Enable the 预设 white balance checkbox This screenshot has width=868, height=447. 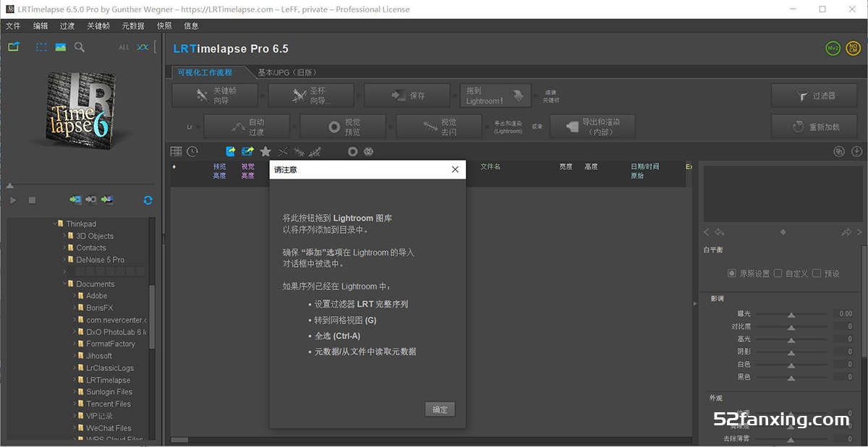[x=817, y=273]
